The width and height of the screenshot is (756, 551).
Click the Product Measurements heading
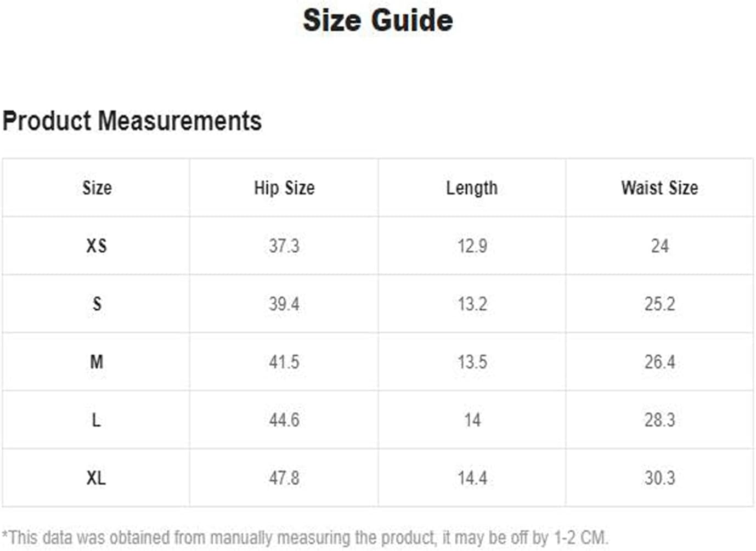(x=132, y=121)
